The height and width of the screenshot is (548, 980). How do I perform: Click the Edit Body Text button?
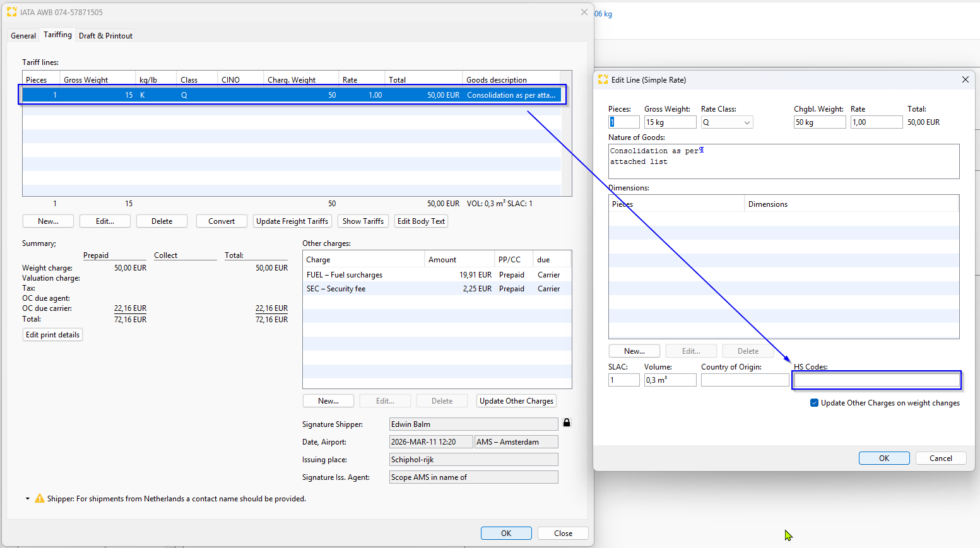coord(421,221)
